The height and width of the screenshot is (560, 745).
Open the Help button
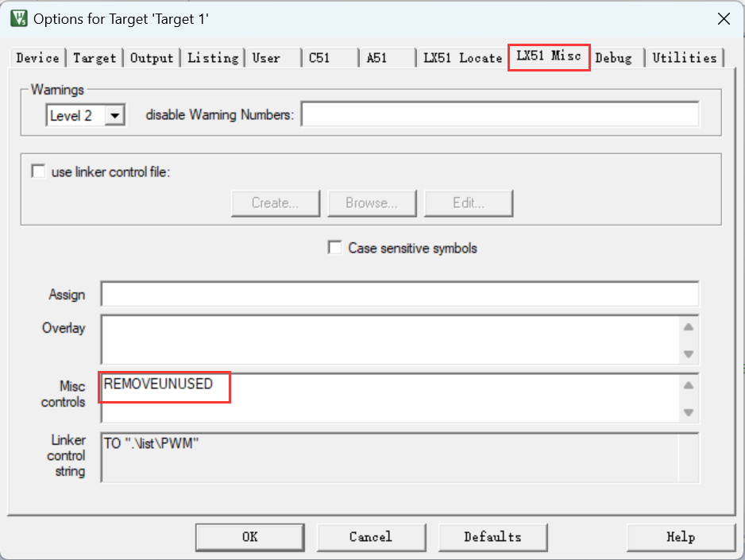click(x=681, y=537)
